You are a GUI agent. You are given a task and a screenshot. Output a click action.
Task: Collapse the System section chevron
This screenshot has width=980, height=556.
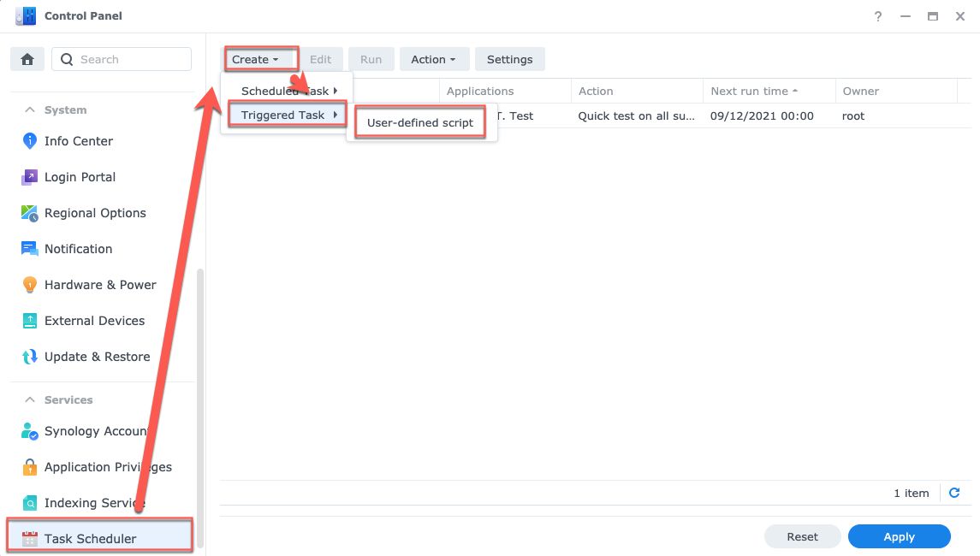pos(30,110)
